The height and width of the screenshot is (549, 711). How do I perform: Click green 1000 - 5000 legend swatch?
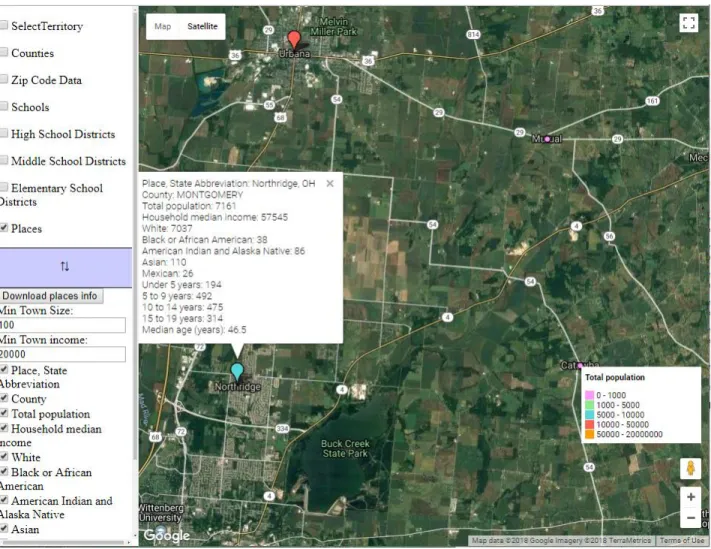click(x=589, y=405)
